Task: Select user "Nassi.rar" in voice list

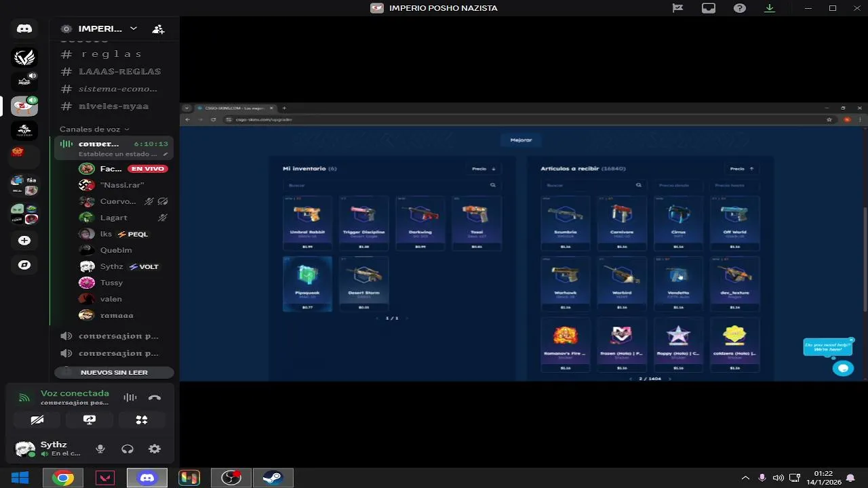Action: tap(122, 185)
